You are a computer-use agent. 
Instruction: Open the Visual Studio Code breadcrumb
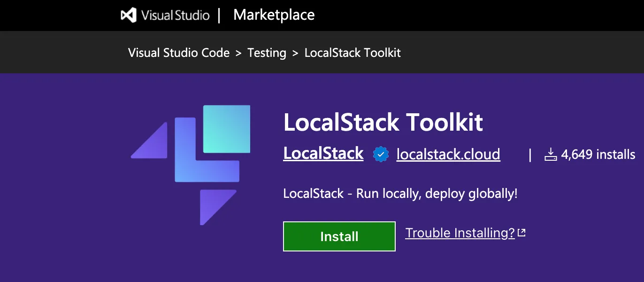pyautogui.click(x=179, y=53)
